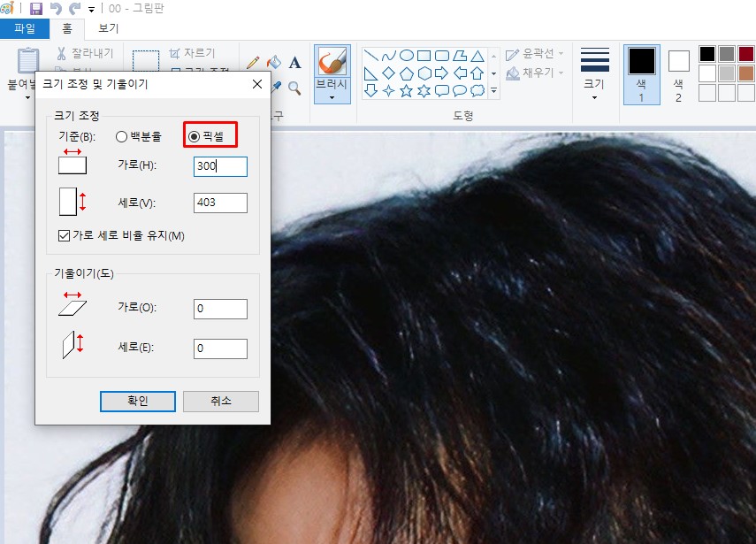Choose the Oval shape
Screen dimensions: 756x544
[407, 56]
